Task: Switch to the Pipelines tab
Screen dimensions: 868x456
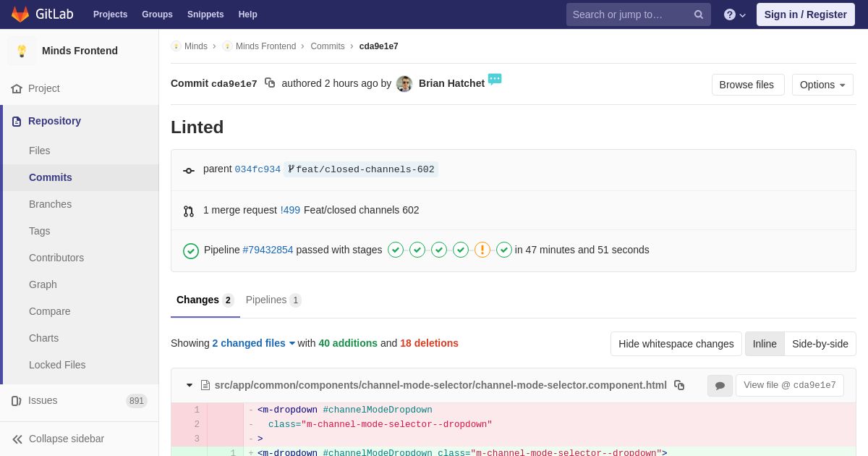Action: point(273,300)
